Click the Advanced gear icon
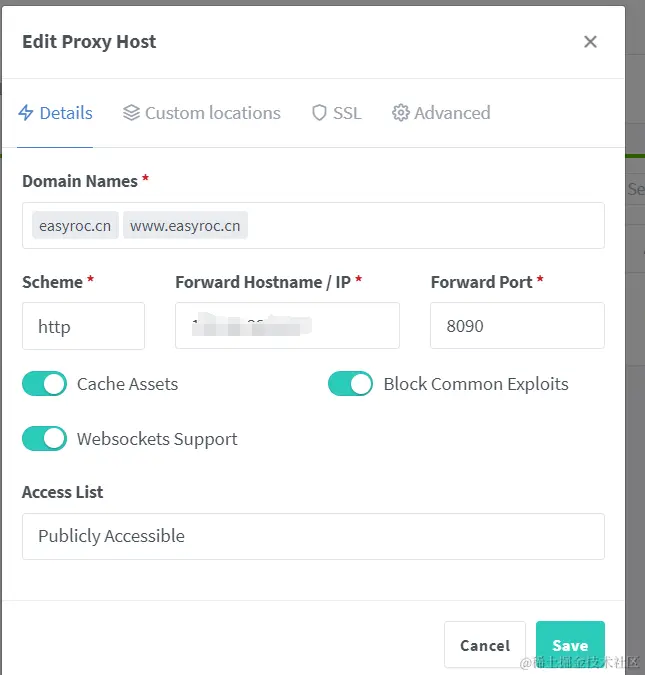The height and width of the screenshot is (675, 645). [x=401, y=113]
